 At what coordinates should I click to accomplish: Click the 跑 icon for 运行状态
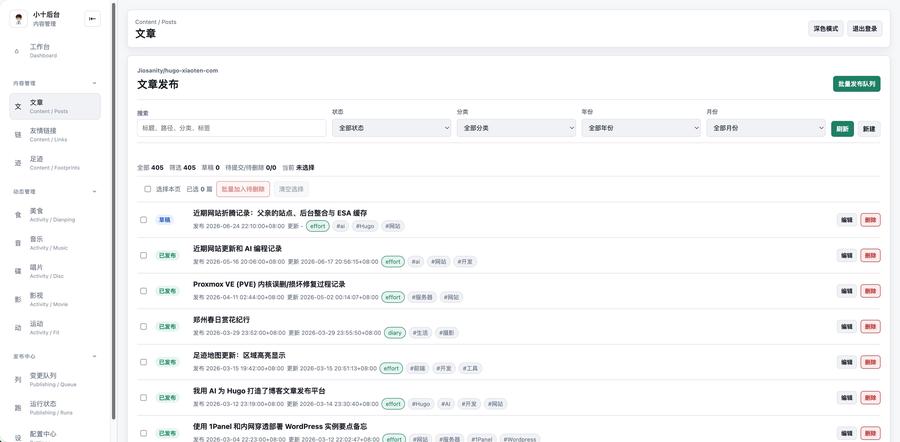(x=17, y=408)
